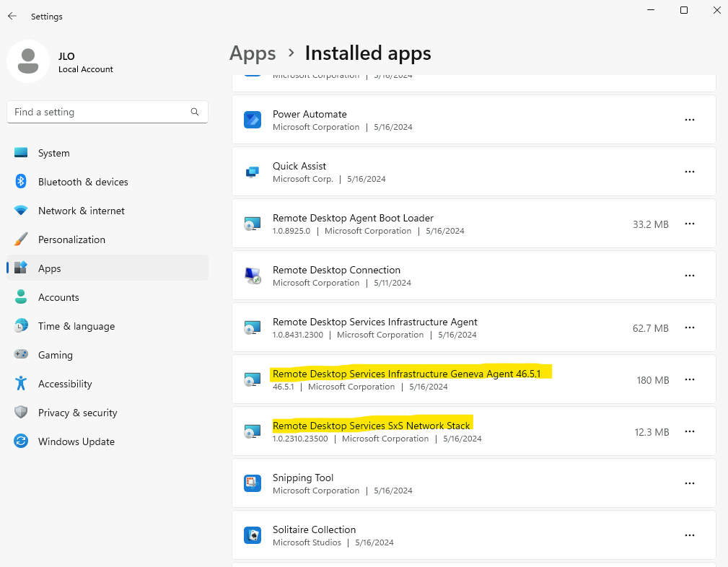Go to Network & internet settings

pos(108,211)
